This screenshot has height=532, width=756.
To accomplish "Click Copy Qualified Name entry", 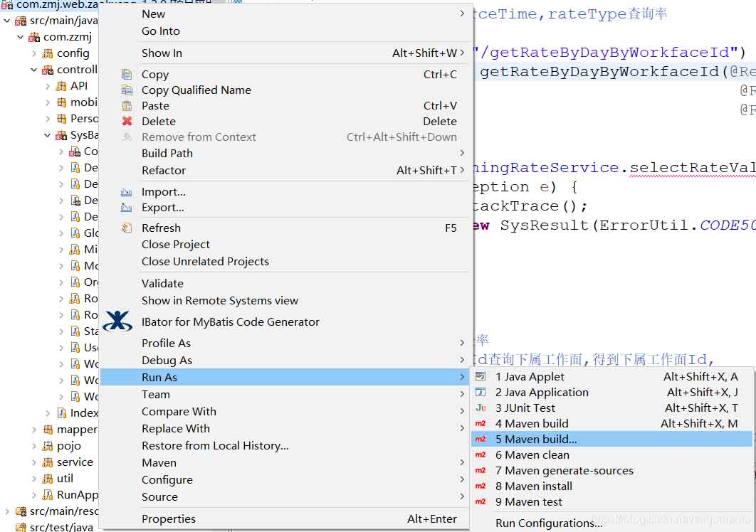I will 196,90.
